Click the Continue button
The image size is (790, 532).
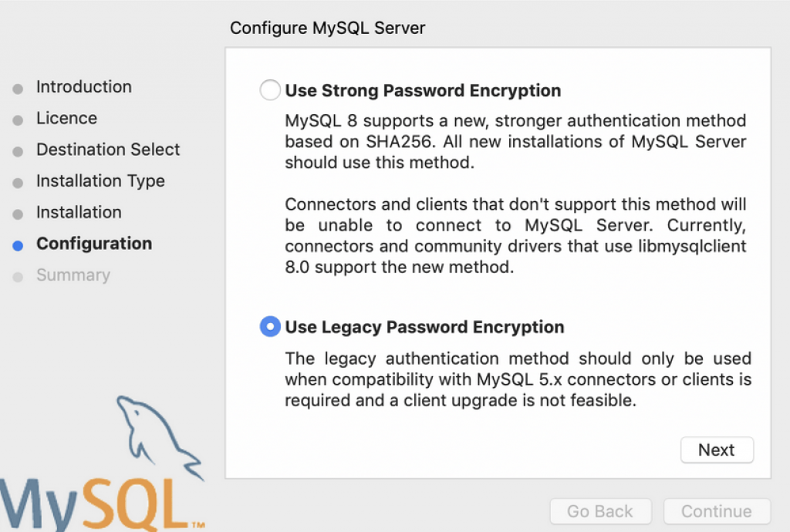tap(716, 511)
